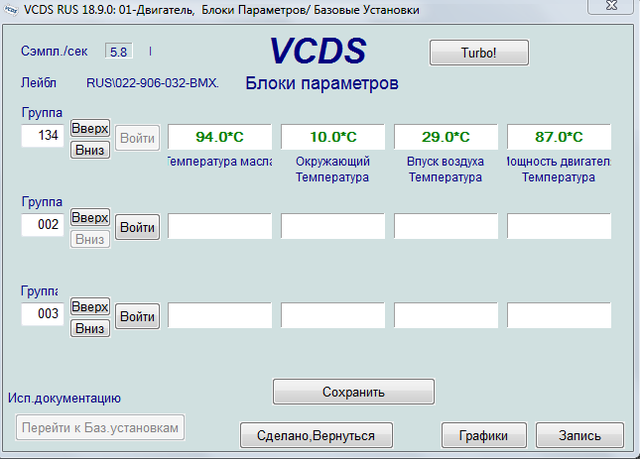Click Вниз for group 134

click(90, 150)
